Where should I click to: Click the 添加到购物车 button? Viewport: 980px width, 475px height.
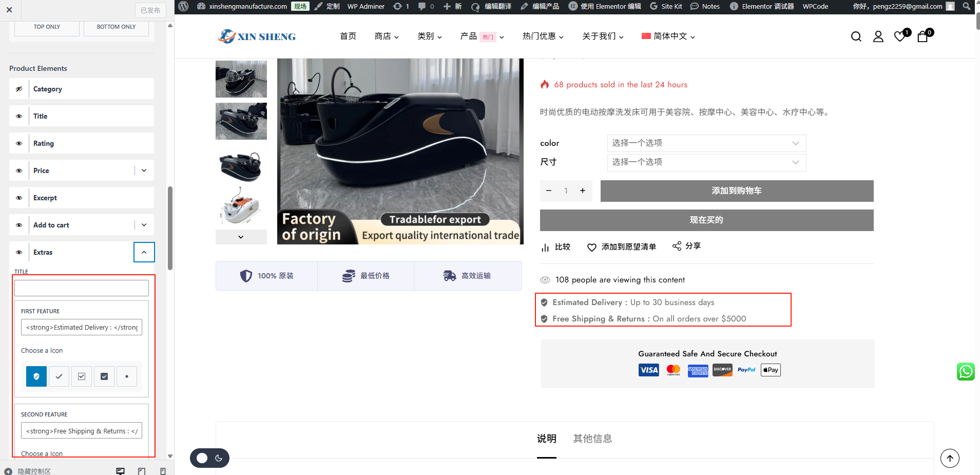point(737,191)
